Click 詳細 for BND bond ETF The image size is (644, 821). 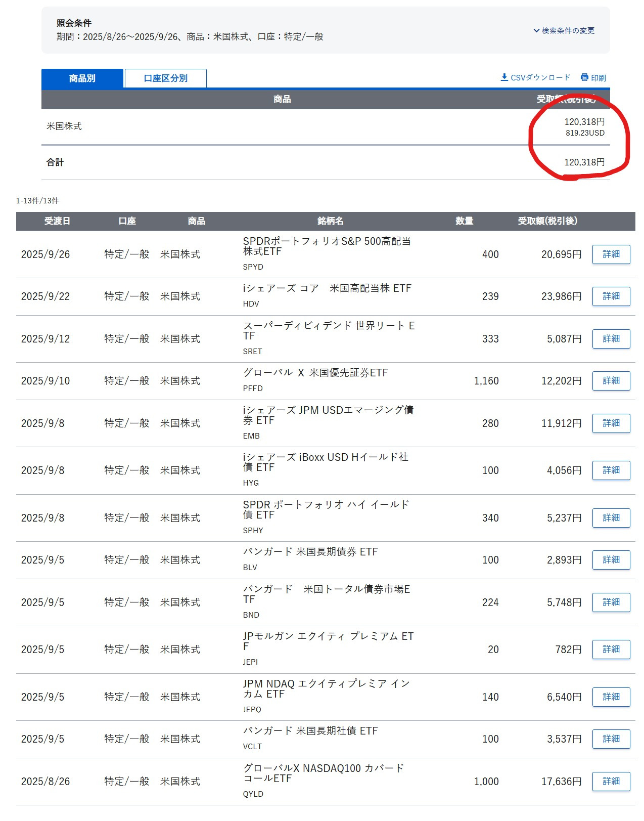point(611,602)
